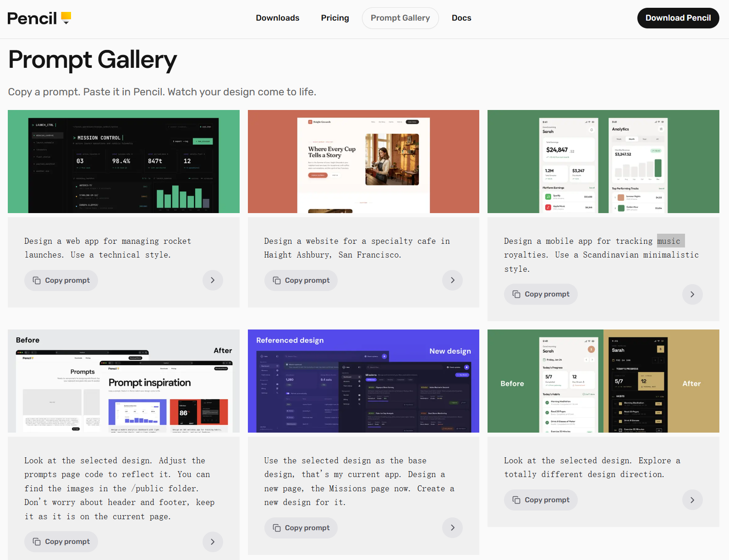Click copy icon on prompts page code card
The height and width of the screenshot is (560, 729).
pos(37,542)
